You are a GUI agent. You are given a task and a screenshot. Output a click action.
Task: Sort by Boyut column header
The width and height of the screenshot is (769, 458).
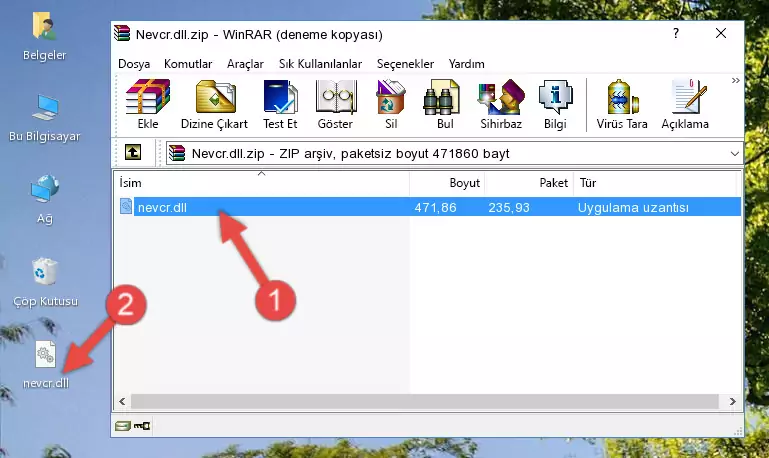pyautogui.click(x=447, y=182)
